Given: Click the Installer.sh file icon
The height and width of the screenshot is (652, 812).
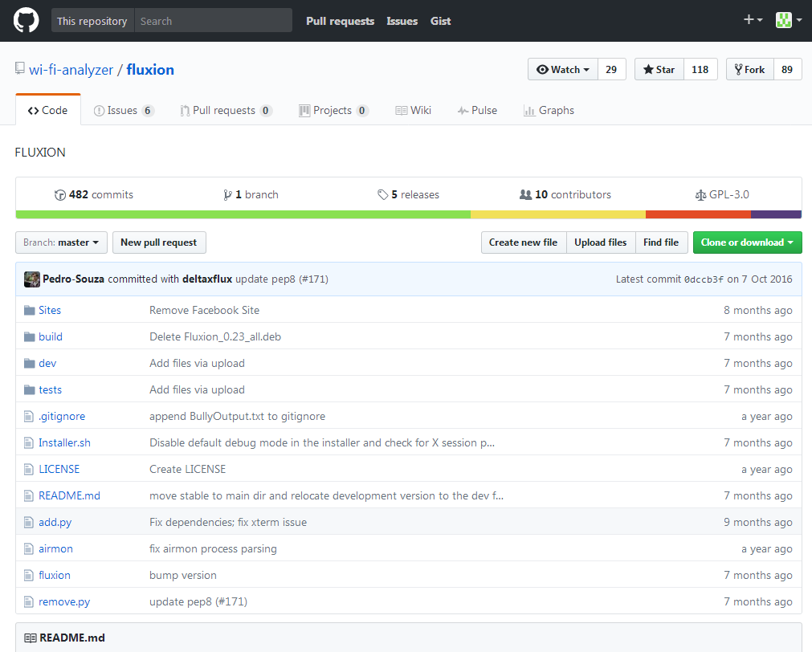Looking at the screenshot, I should pos(30,443).
